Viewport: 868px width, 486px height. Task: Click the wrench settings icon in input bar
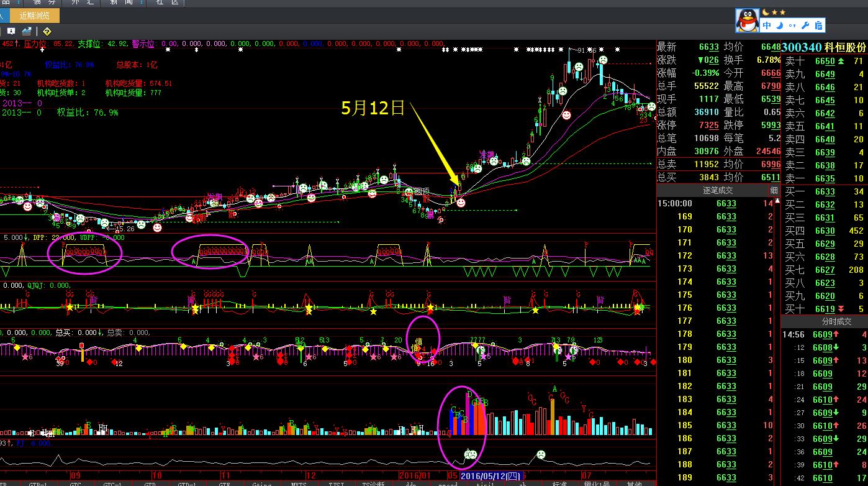click(x=805, y=25)
